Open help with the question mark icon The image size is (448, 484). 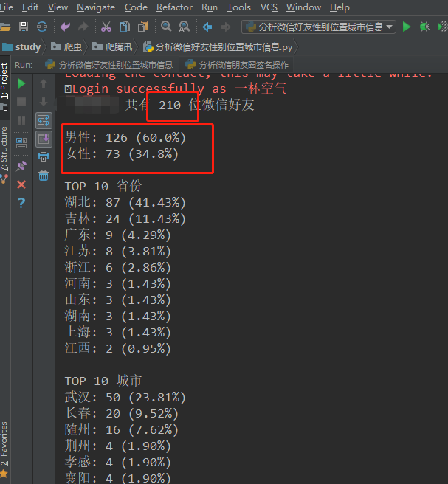(x=21, y=203)
